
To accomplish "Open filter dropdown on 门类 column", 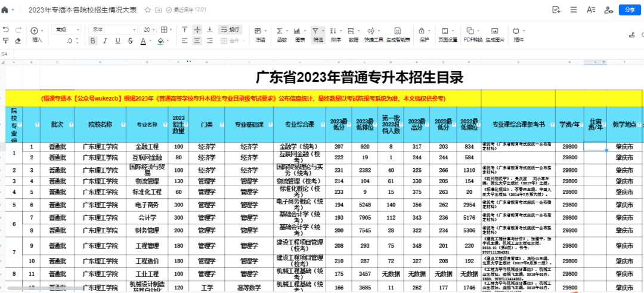I will pyautogui.click(x=221, y=125).
